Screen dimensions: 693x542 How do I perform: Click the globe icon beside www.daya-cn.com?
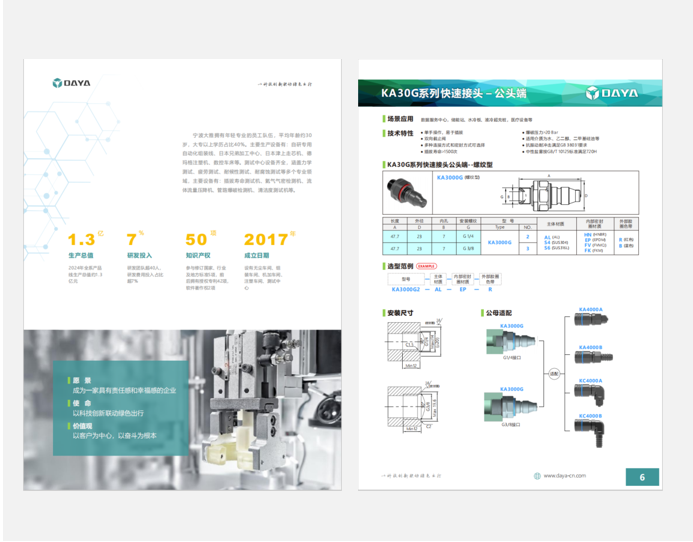click(536, 477)
